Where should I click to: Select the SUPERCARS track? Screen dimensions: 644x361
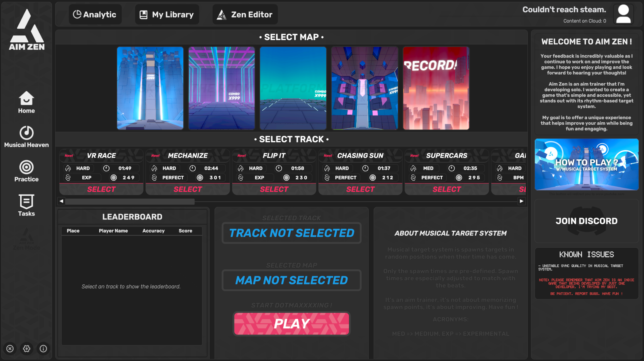[x=447, y=189]
